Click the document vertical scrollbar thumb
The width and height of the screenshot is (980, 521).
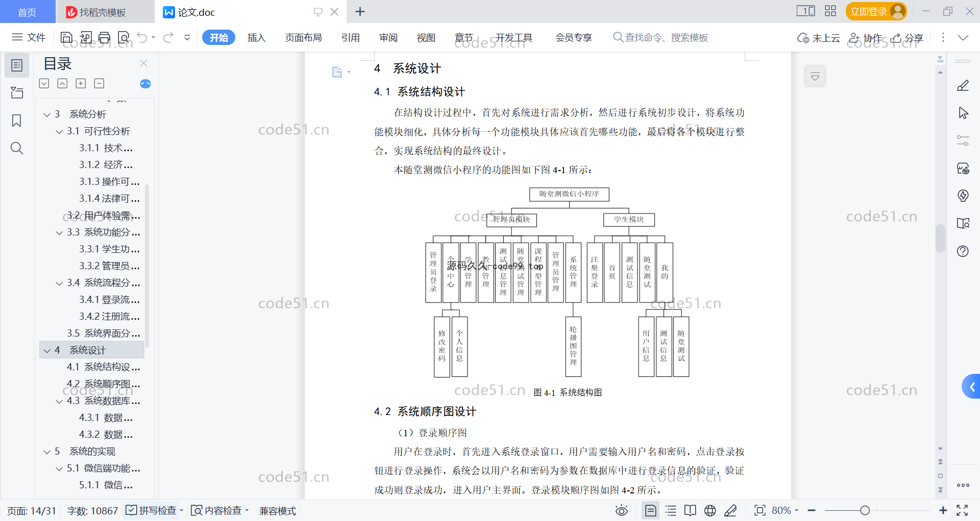click(940, 238)
